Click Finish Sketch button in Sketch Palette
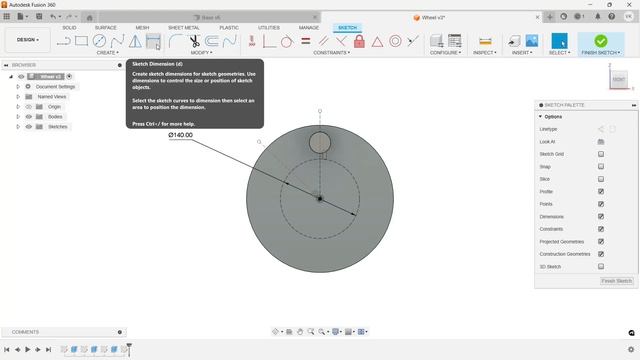Image resolution: width=640 pixels, height=360 pixels. coord(616,281)
